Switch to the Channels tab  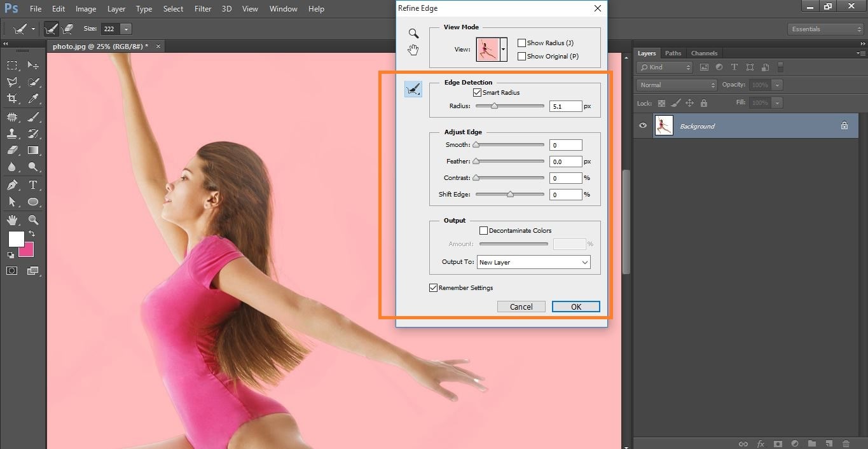[x=703, y=53]
